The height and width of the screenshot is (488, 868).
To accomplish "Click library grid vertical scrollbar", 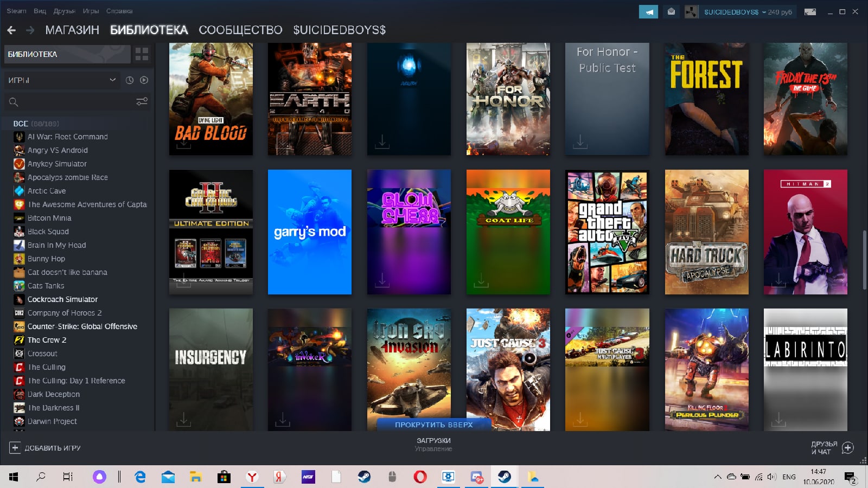I will [864, 260].
